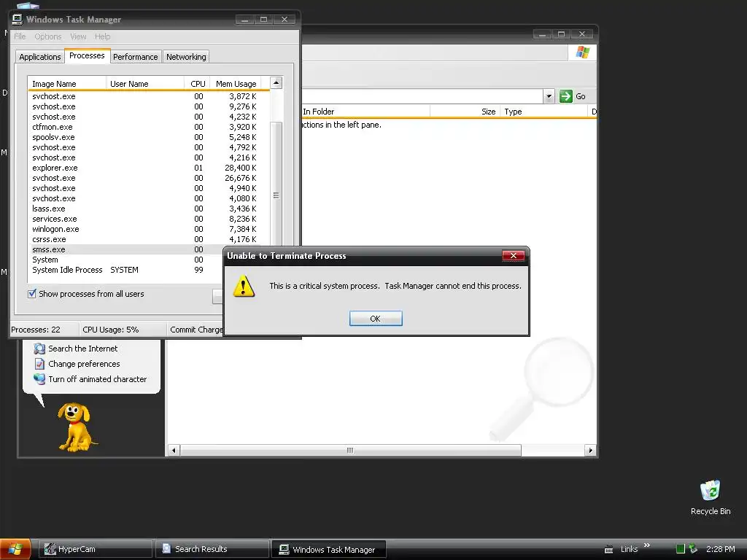The width and height of the screenshot is (747, 560).
Task: Switch to HyperCam taskbar button
Action: tap(96, 549)
